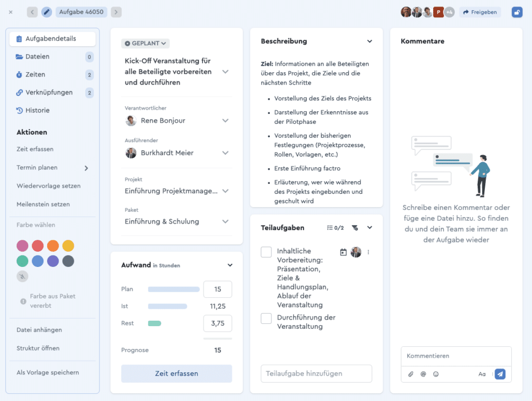Open the GEPLANT status dropdown
The width and height of the screenshot is (532, 401).
click(146, 43)
